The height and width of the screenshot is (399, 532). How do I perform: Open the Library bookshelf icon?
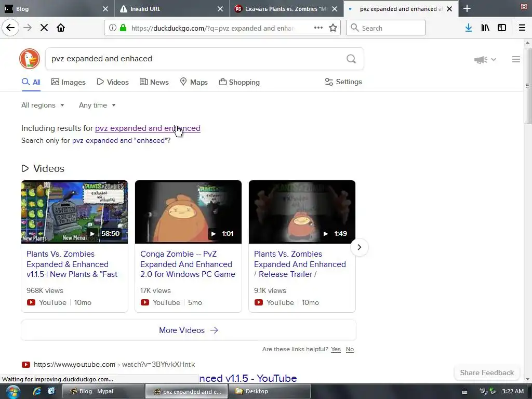pyautogui.click(x=485, y=28)
